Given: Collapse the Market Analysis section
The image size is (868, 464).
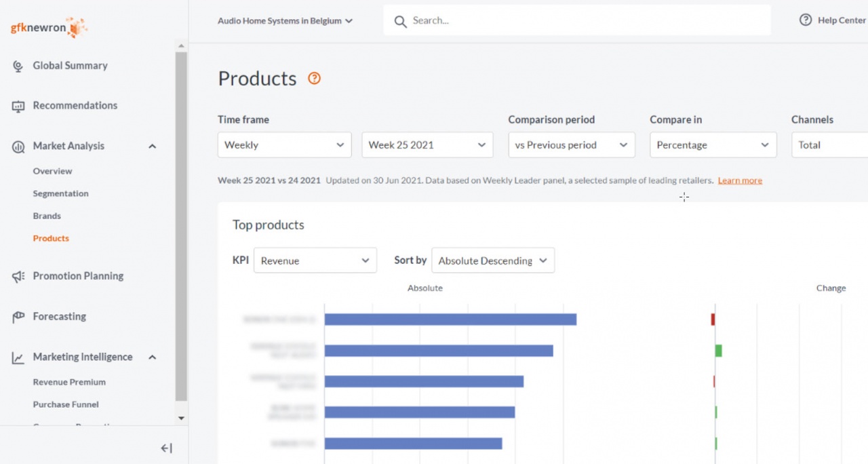Looking at the screenshot, I should (152, 147).
